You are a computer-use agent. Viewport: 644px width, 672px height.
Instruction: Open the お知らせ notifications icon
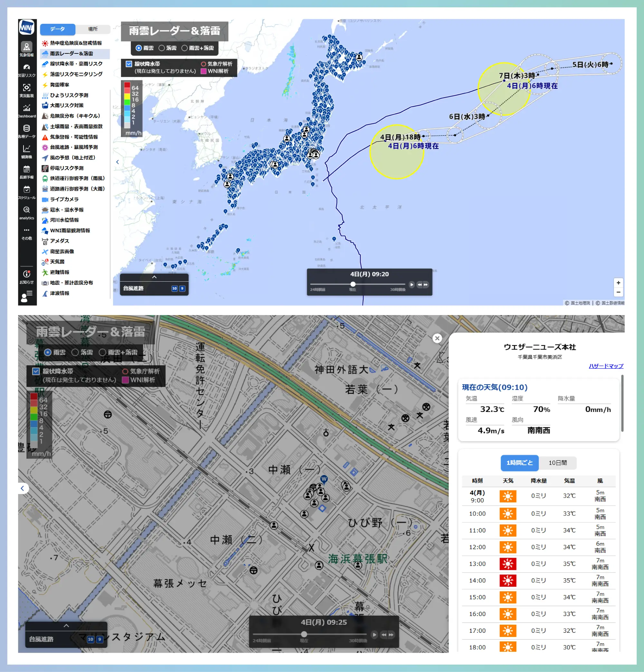tap(26, 277)
